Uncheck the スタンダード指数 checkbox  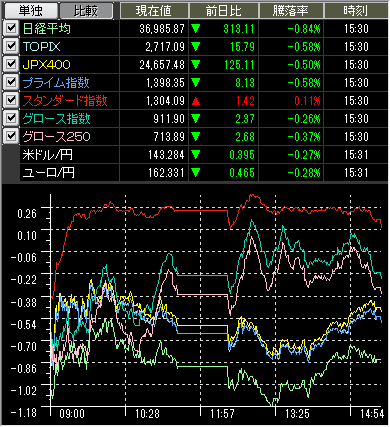[11, 100]
